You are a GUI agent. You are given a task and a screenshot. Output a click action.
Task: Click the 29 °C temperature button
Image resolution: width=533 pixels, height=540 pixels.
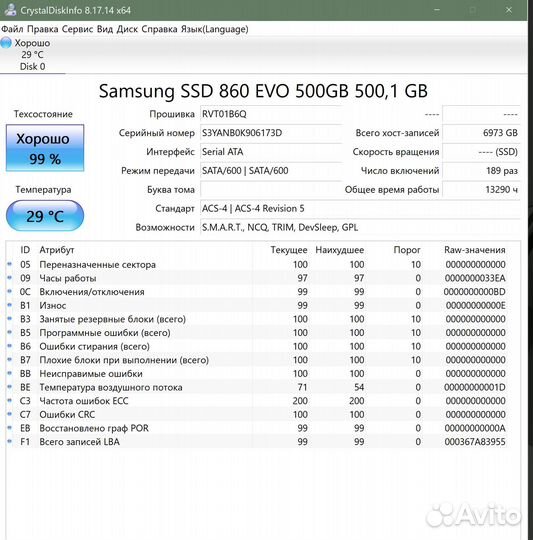point(45,216)
